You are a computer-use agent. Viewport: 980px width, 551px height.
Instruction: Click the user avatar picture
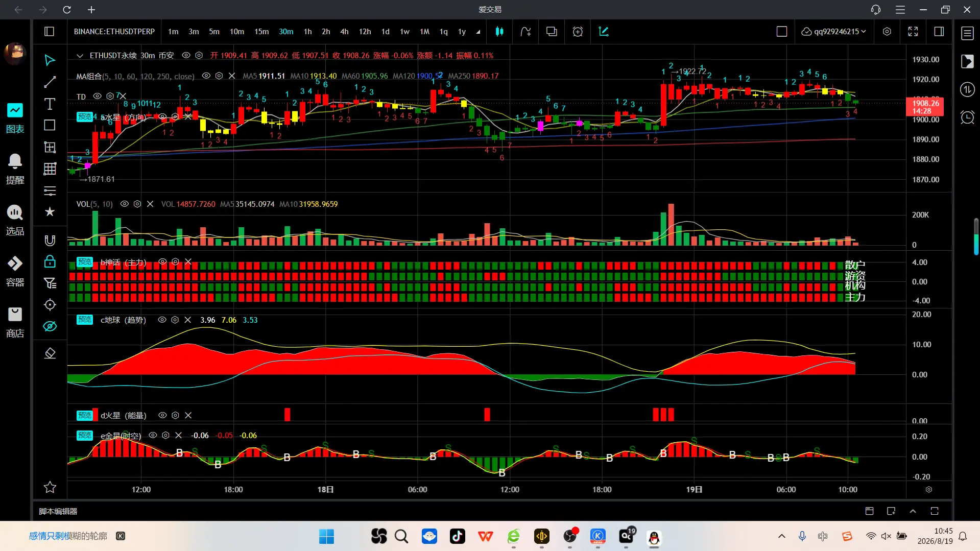coord(15,53)
